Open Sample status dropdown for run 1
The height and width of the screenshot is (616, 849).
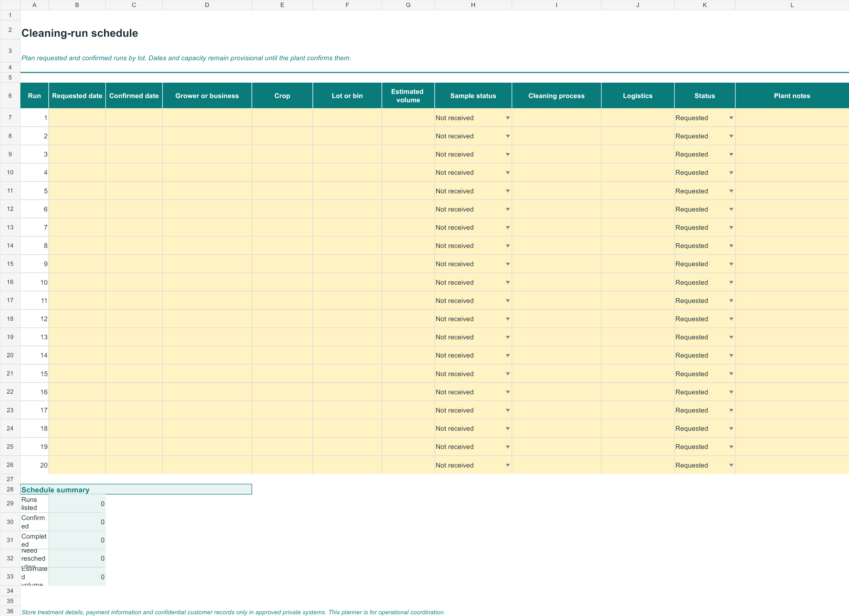point(508,118)
